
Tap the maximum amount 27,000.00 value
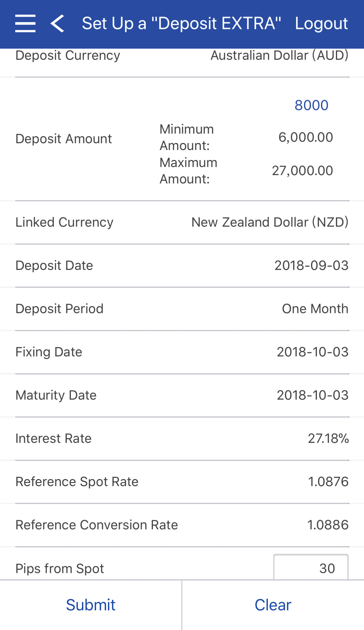[302, 171]
